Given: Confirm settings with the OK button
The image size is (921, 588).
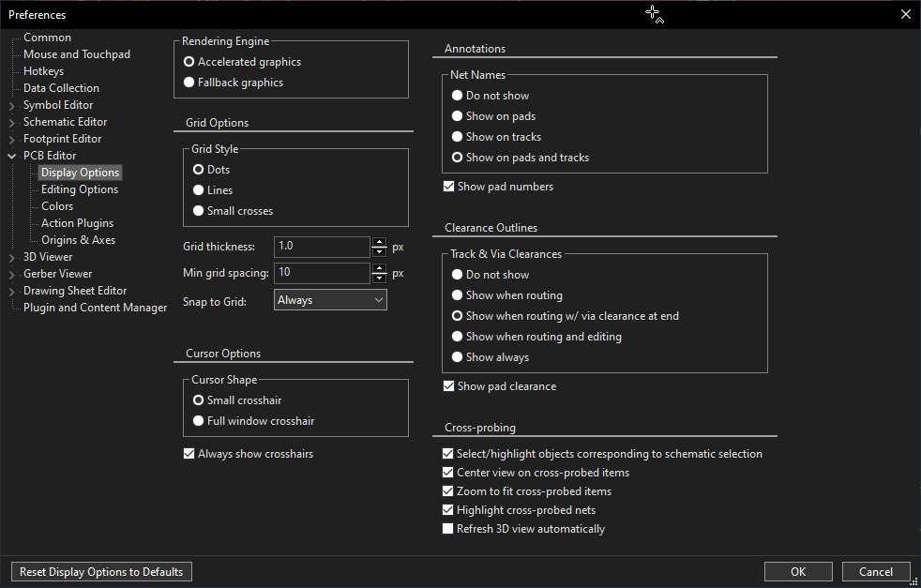Looking at the screenshot, I should point(797,571).
